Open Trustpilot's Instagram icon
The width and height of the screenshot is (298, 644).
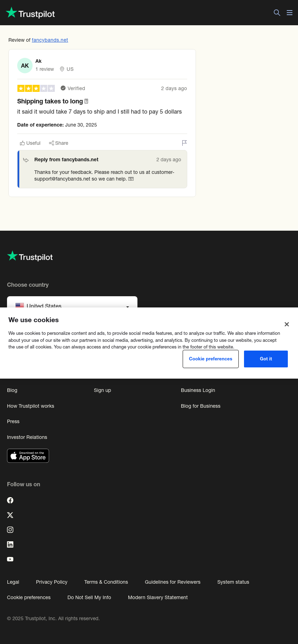point(10,530)
